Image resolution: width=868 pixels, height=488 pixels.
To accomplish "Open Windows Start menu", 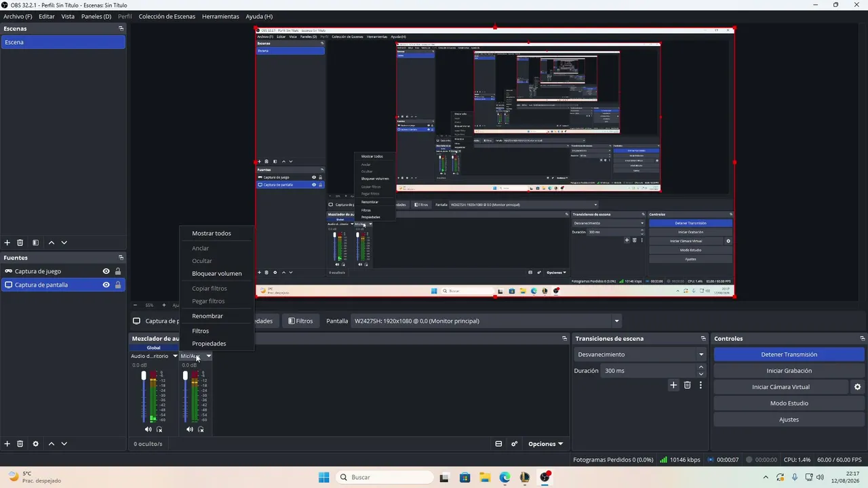I will coord(324,477).
